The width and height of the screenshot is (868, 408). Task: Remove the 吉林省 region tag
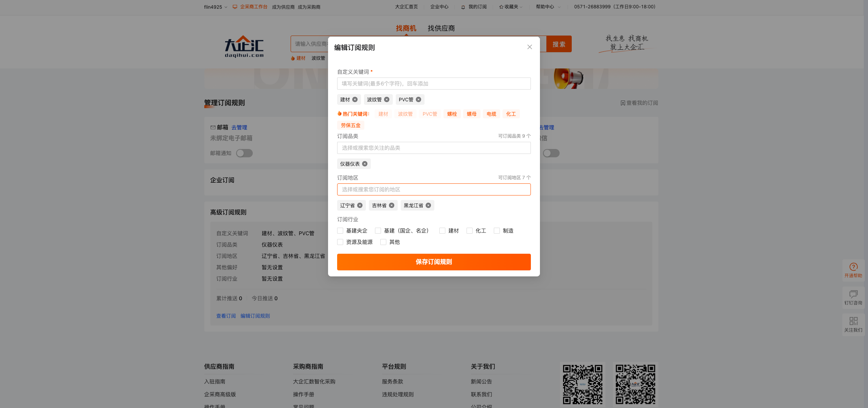click(x=392, y=205)
